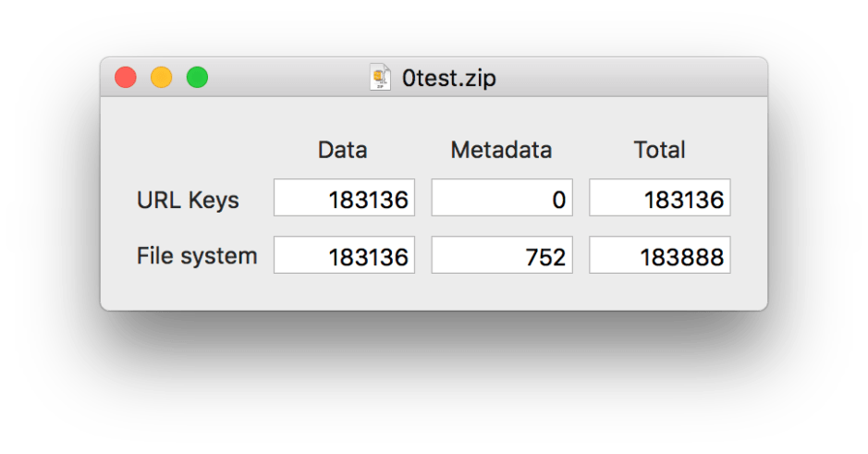Close the 0test.zip window
The image size is (868, 454).
pyautogui.click(x=126, y=78)
